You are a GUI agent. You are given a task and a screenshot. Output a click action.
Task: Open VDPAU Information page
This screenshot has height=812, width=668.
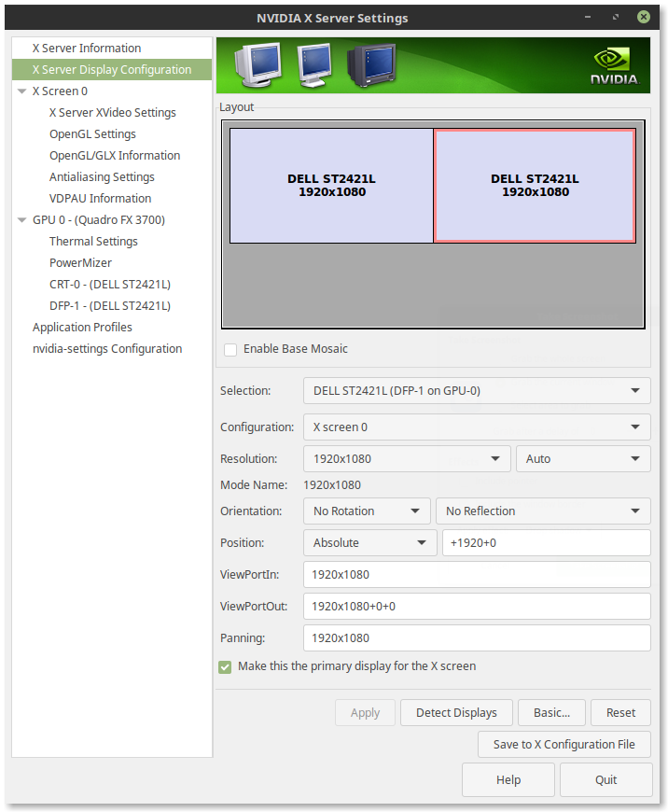[100, 199]
